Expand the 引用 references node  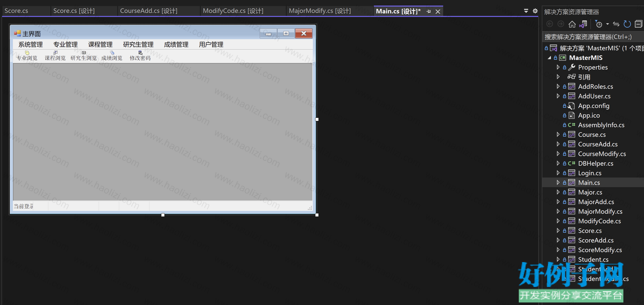(558, 77)
